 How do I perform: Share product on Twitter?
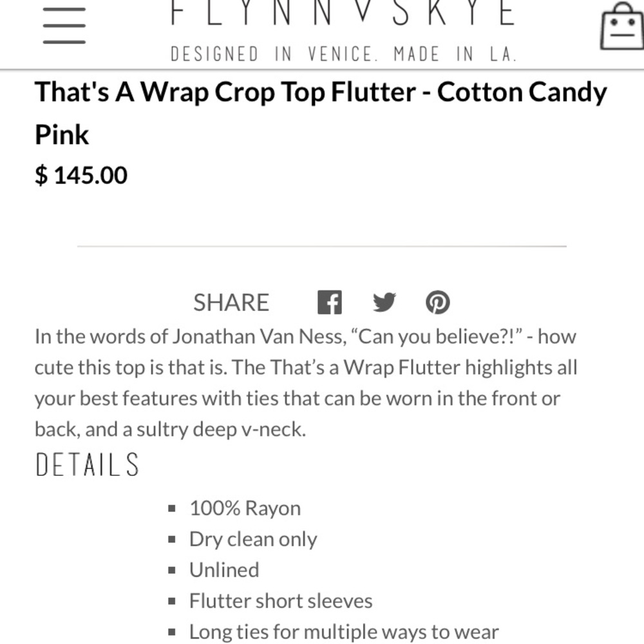click(x=384, y=302)
